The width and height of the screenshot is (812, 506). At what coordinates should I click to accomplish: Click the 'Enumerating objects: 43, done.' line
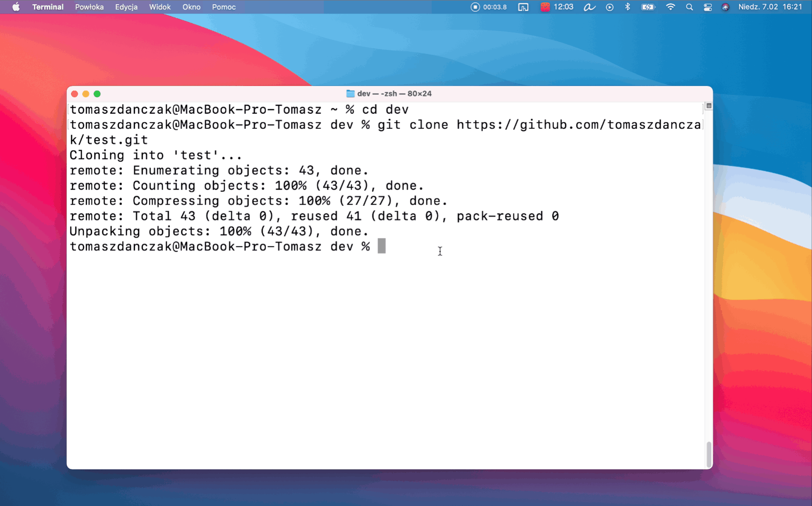coord(219,170)
